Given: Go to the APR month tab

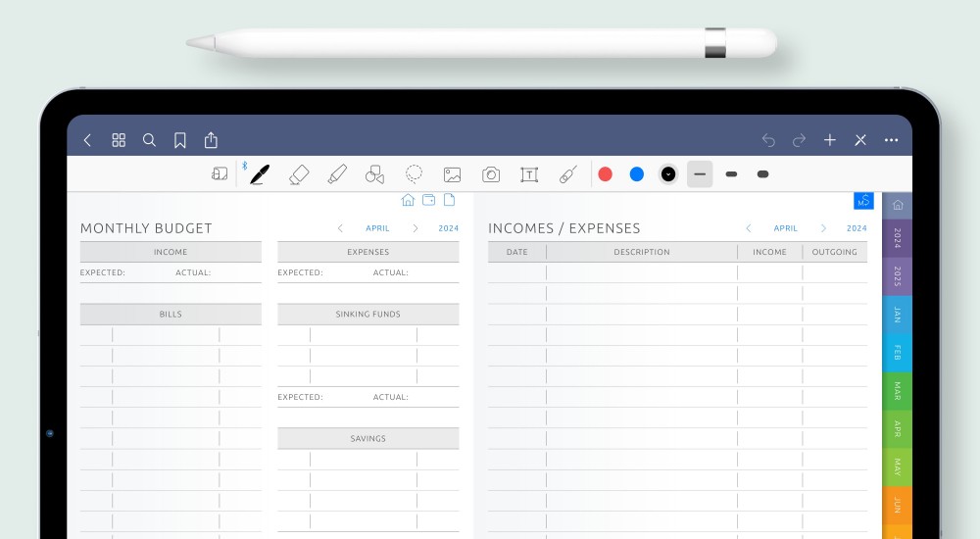Looking at the screenshot, I should (x=898, y=429).
